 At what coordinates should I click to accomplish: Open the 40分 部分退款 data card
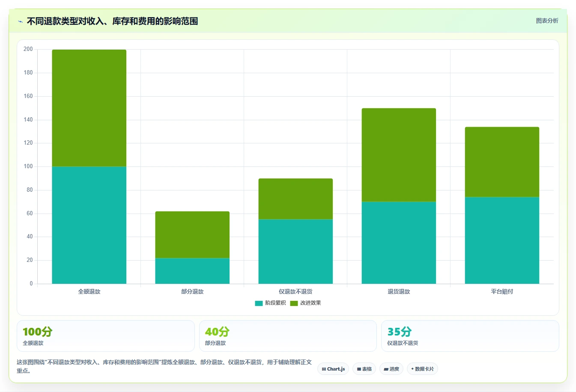288,336
